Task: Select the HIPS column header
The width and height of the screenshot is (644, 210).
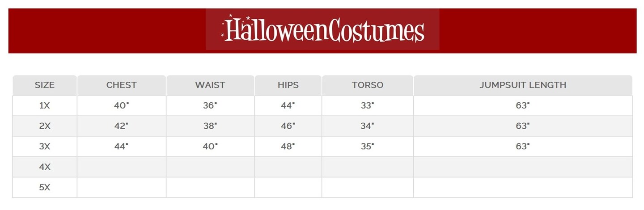Action: pos(288,85)
